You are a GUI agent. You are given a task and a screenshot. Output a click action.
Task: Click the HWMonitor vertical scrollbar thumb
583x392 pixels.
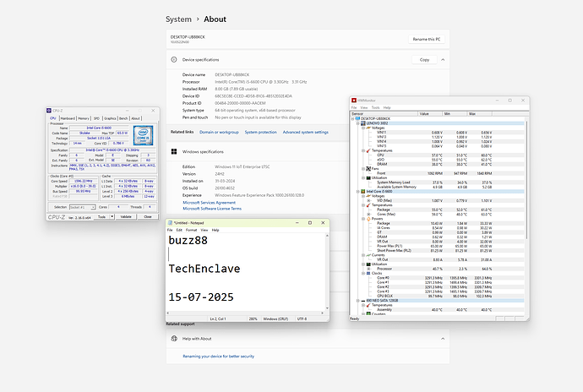pyautogui.click(x=526, y=181)
